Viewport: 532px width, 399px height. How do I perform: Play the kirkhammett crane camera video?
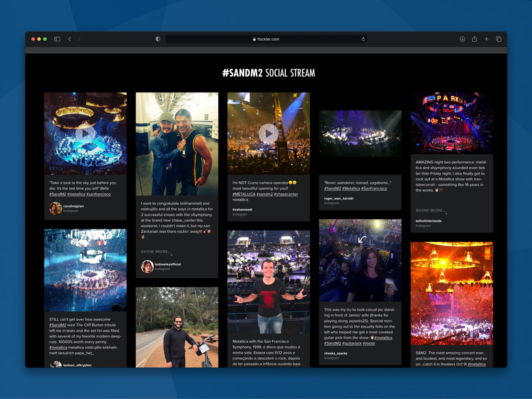[268, 134]
